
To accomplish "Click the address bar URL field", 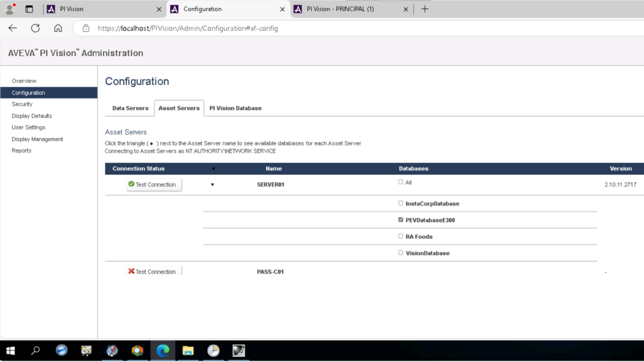I will click(x=188, y=28).
